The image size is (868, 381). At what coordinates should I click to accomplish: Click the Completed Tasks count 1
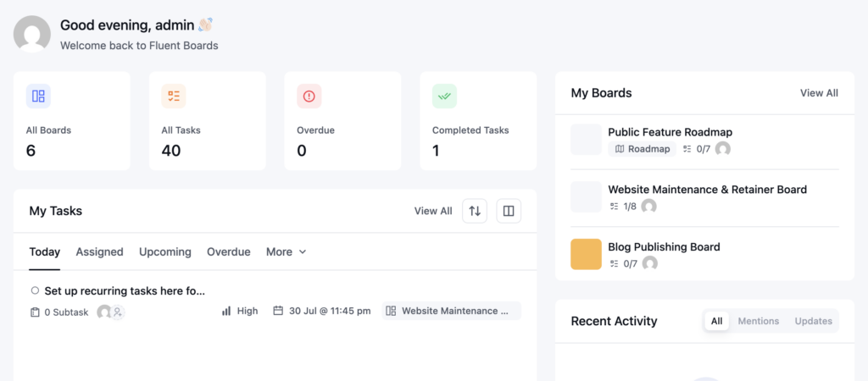[x=436, y=151]
